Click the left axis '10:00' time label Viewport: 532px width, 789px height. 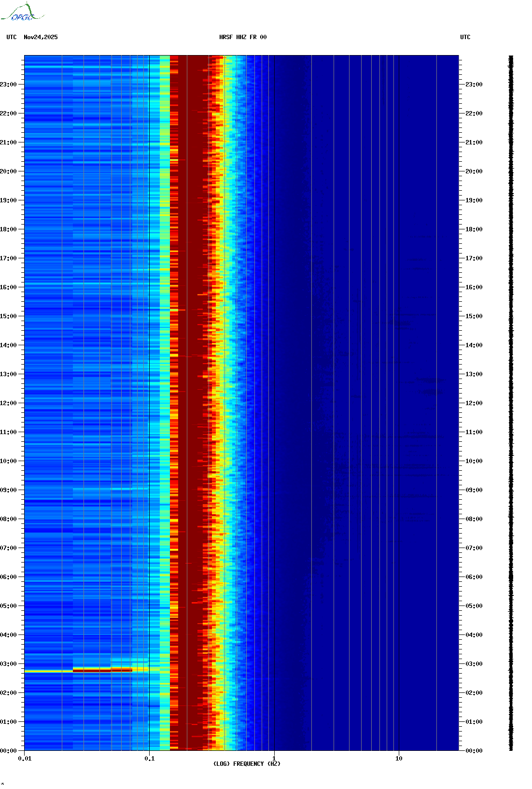click(8, 461)
